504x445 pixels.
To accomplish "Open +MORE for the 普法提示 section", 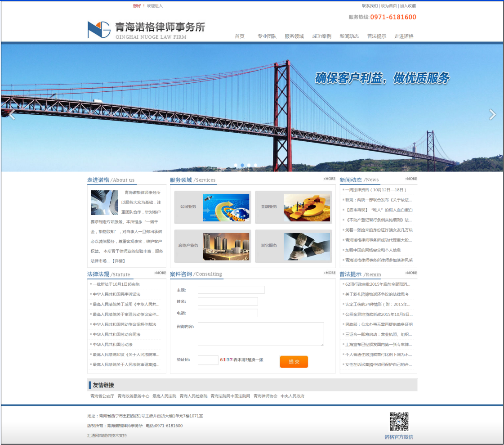I will [411, 273].
